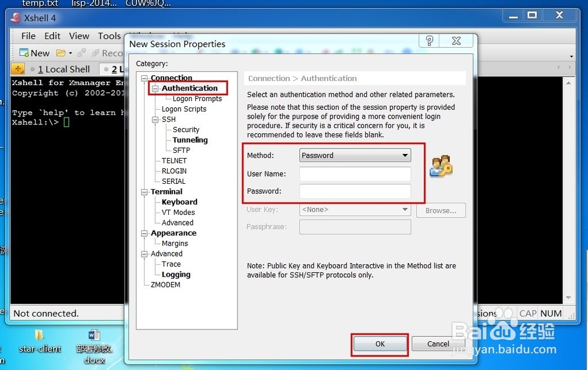
Task: Collapse the Connection tree node
Action: [x=145, y=78]
